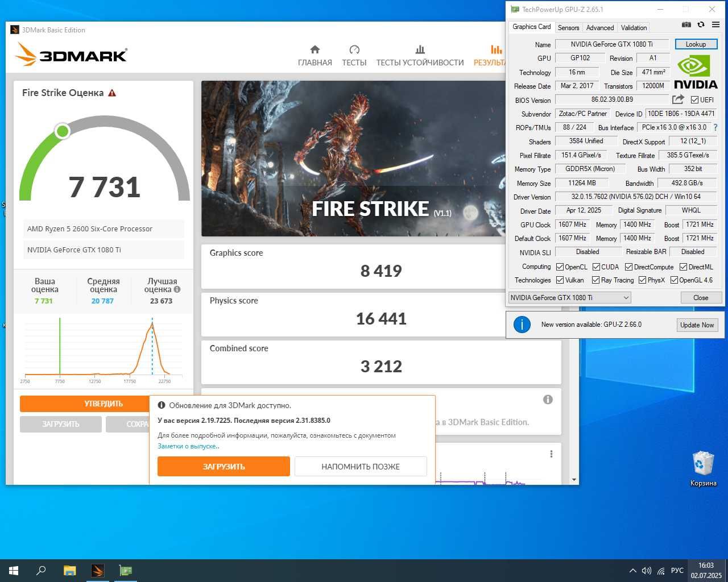Toggle OpenCL checkbox
Screen dimensions: 728x582
click(560, 267)
